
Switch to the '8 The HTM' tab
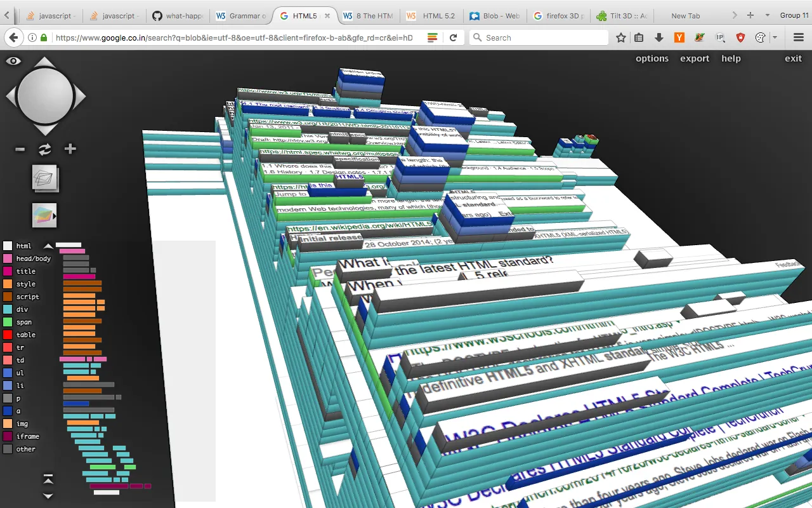(369, 16)
